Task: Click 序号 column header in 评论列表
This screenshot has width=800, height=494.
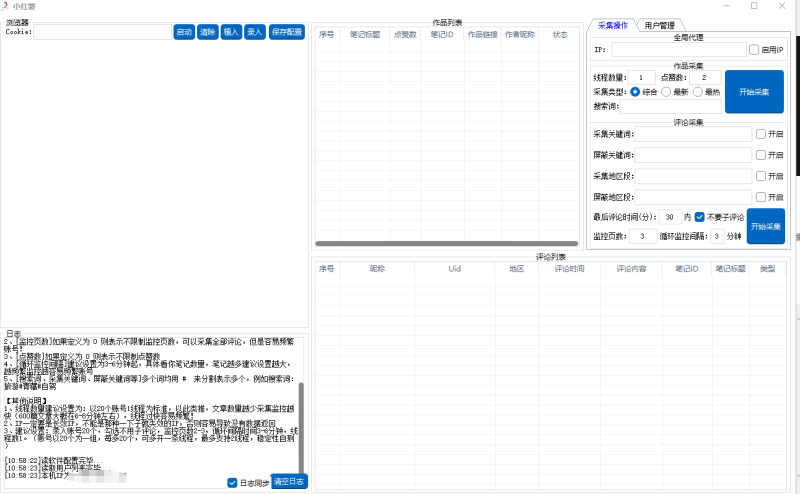Action: pos(327,269)
